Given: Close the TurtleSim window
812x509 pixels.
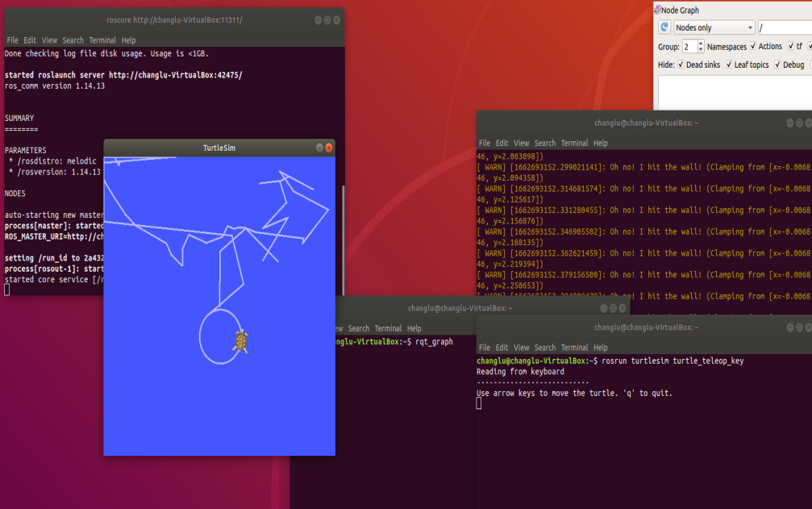Looking at the screenshot, I should [329, 148].
